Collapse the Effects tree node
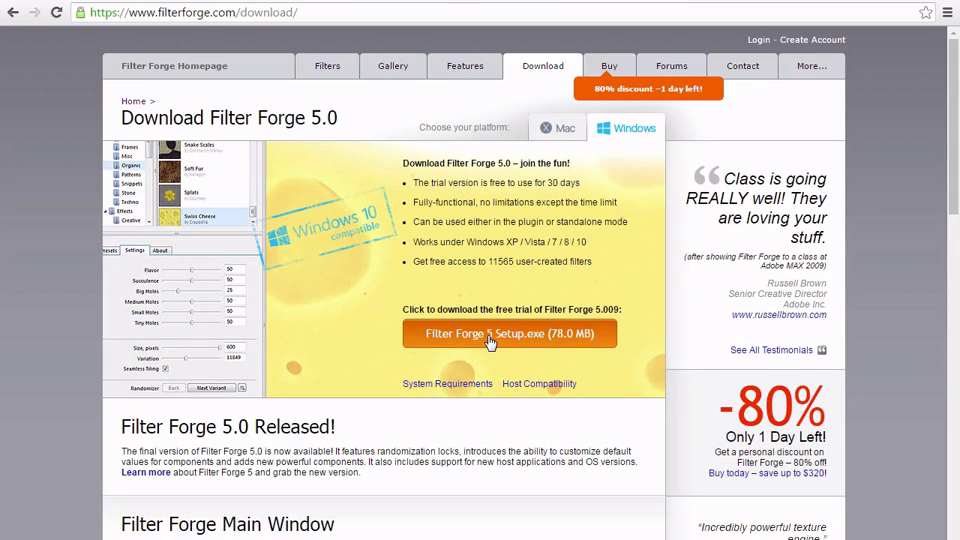The width and height of the screenshot is (960, 540). [105, 211]
